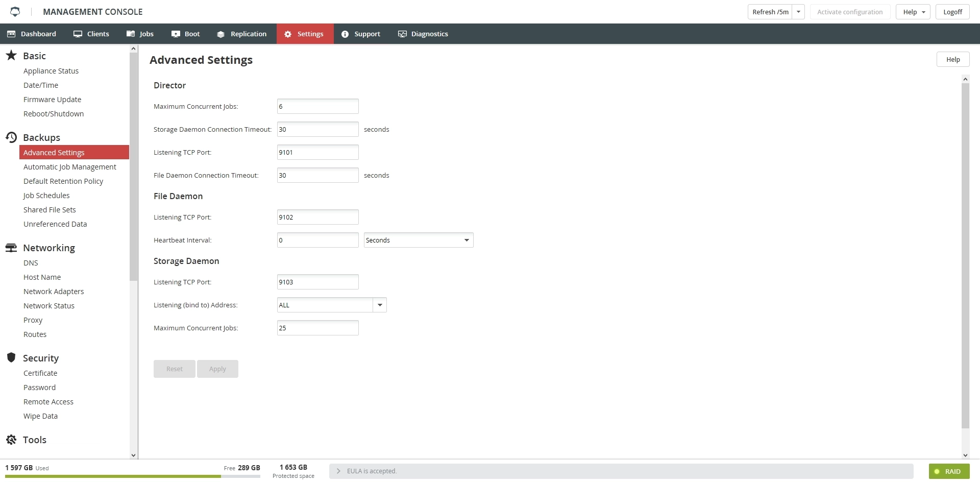The width and height of the screenshot is (980, 483).
Task: Open the Support tab
Action: [361, 34]
